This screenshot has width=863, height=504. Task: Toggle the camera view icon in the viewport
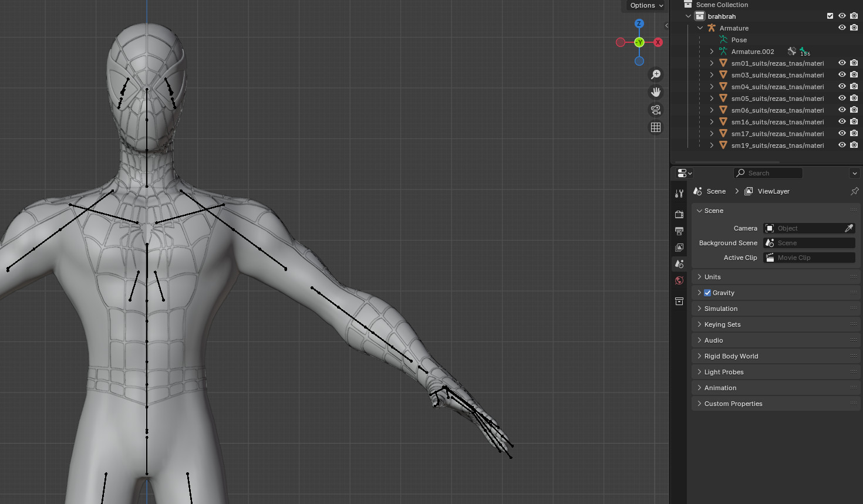pos(656,110)
